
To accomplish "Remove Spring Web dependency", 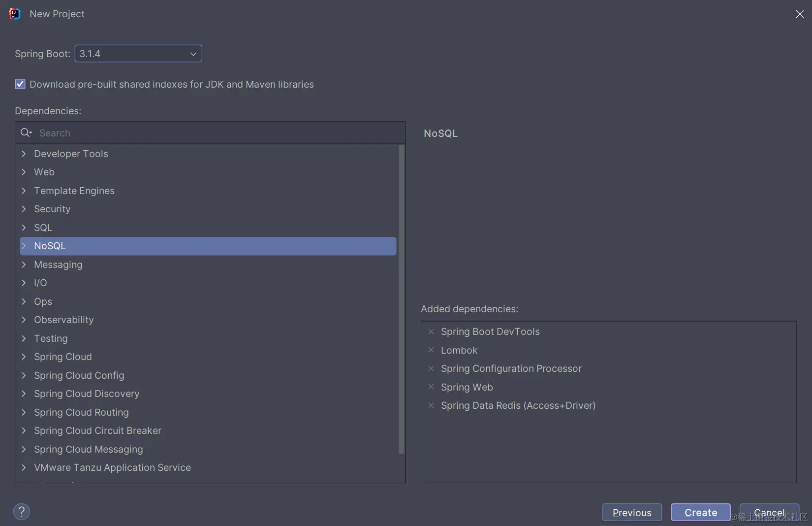I will [431, 387].
